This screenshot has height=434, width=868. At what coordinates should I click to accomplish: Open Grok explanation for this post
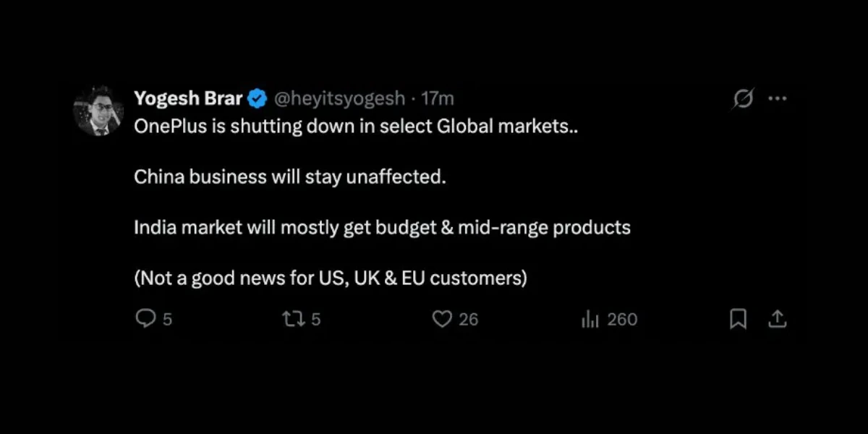click(744, 98)
